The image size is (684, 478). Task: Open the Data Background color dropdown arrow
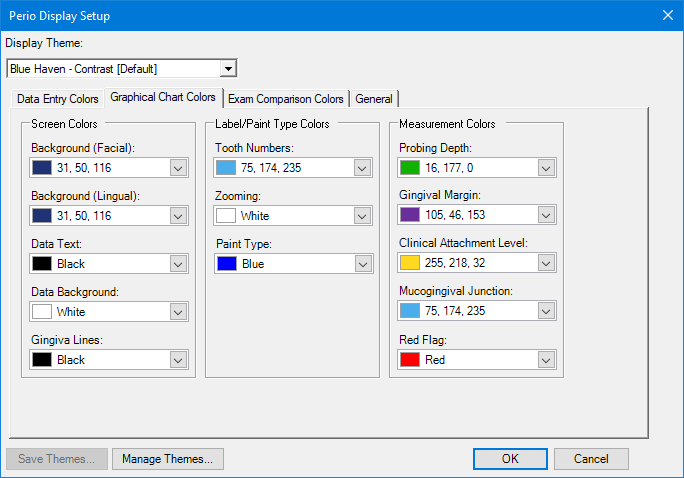click(x=177, y=312)
